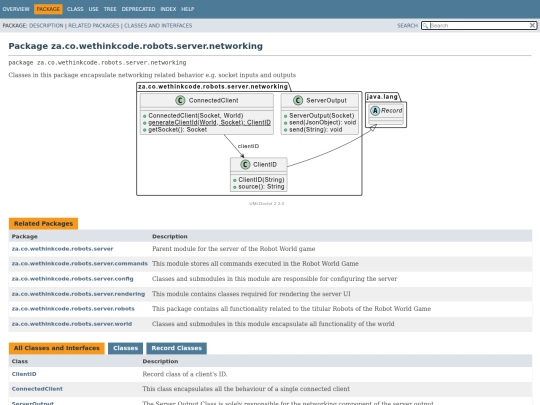The width and height of the screenshot is (540, 405).
Task: Open the Overview navigation item
Action: 16,9
